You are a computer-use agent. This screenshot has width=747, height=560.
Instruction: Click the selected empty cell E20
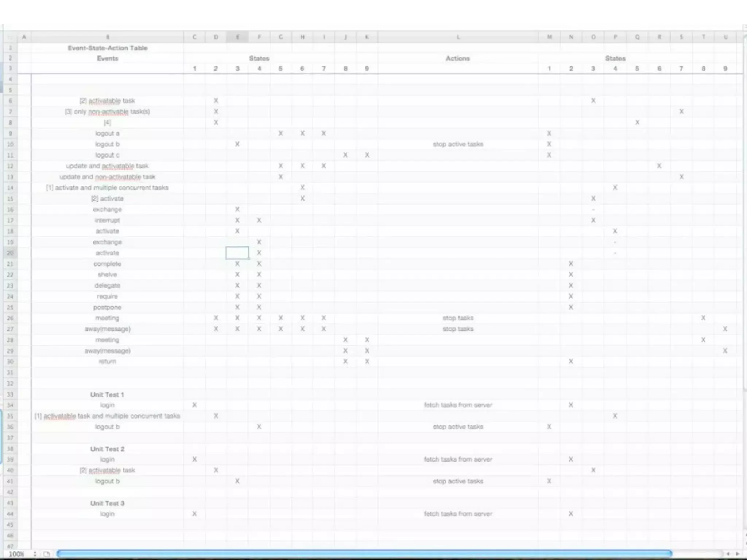click(x=237, y=253)
